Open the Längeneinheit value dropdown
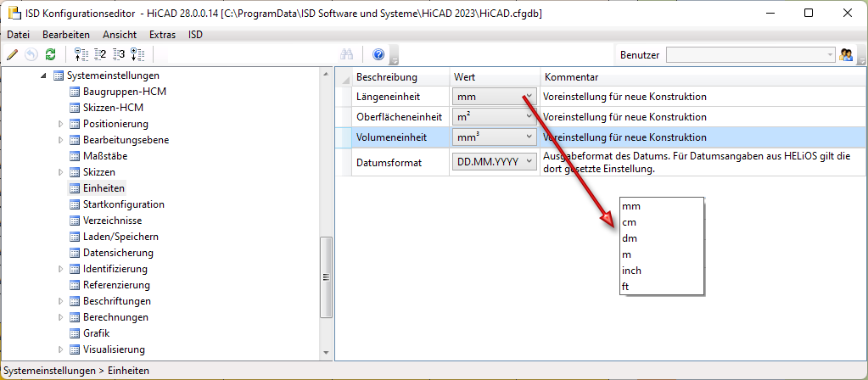 click(x=495, y=97)
